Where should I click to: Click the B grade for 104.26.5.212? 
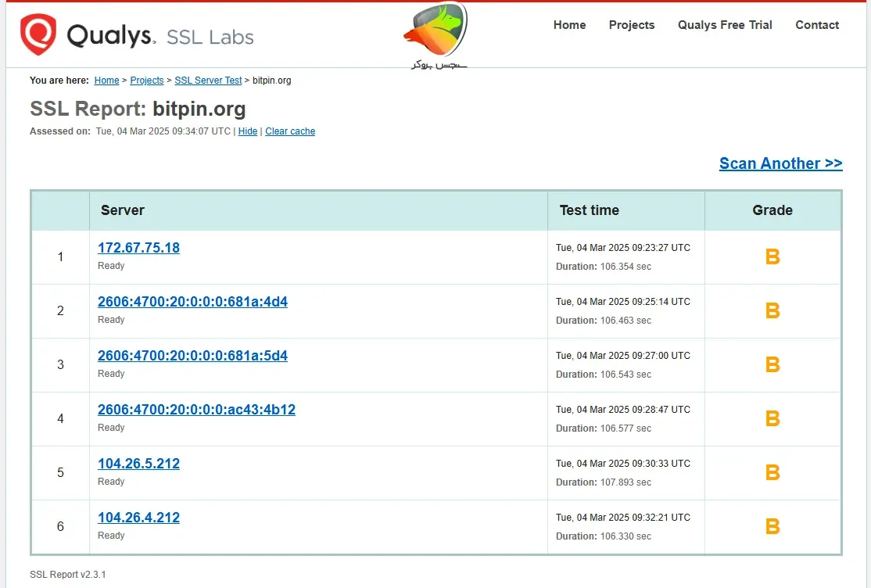click(x=772, y=472)
